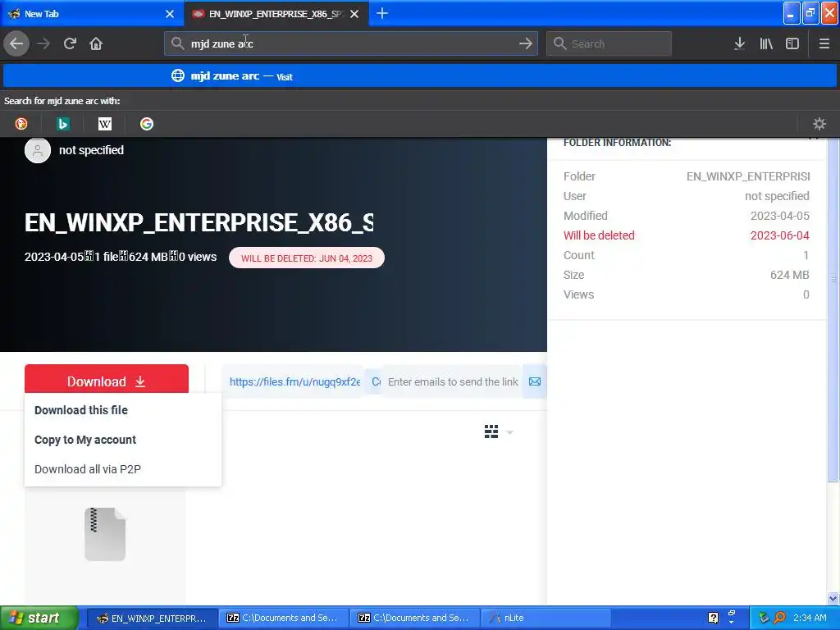
Task: Switch file grid view icon
Action: (491, 431)
